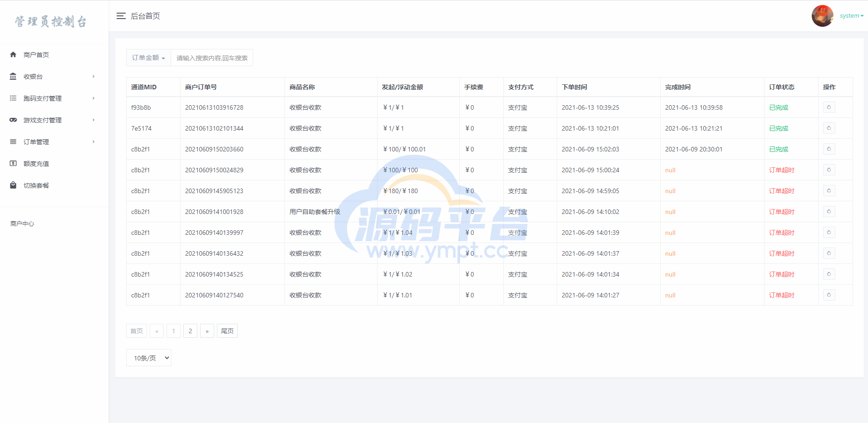Viewport: 868px width, 423px height.
Task: Jump to the 尾页 last page
Action: (227, 331)
